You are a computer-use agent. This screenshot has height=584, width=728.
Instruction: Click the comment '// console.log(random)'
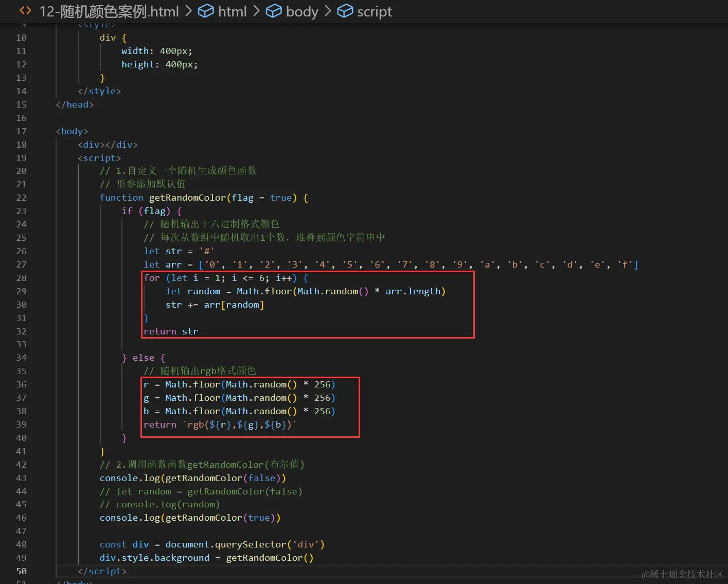(160, 504)
